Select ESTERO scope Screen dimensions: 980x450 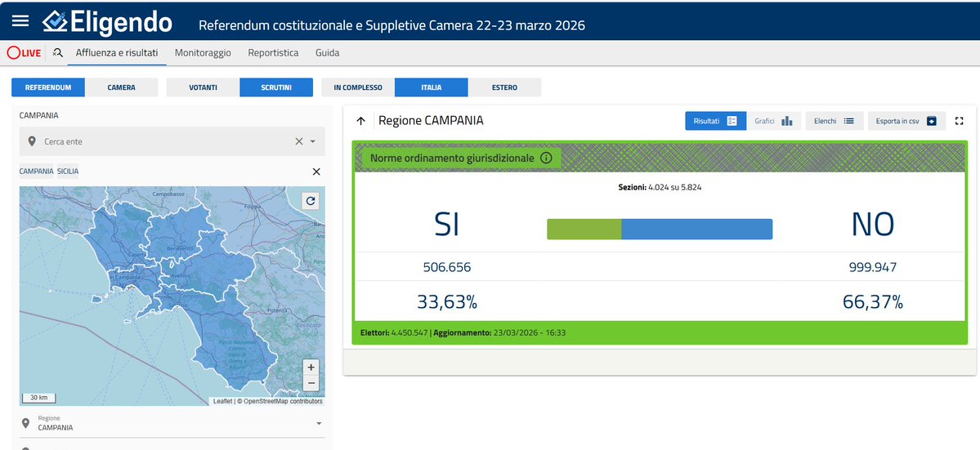[504, 87]
